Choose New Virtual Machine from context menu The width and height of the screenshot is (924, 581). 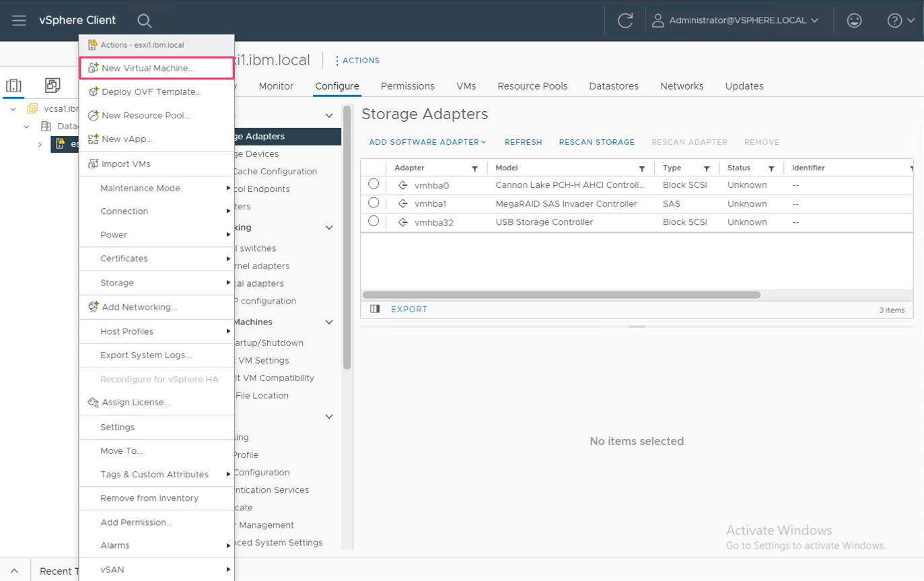[157, 68]
